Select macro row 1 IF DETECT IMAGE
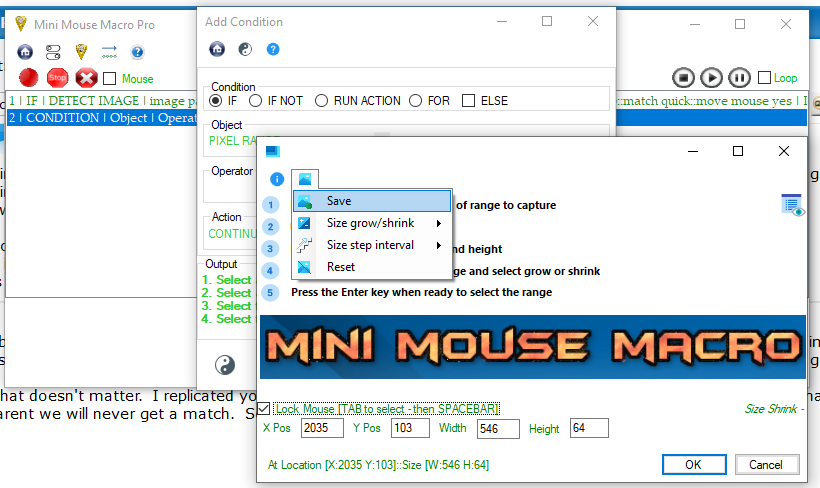The width and height of the screenshot is (820, 488). coord(102,100)
